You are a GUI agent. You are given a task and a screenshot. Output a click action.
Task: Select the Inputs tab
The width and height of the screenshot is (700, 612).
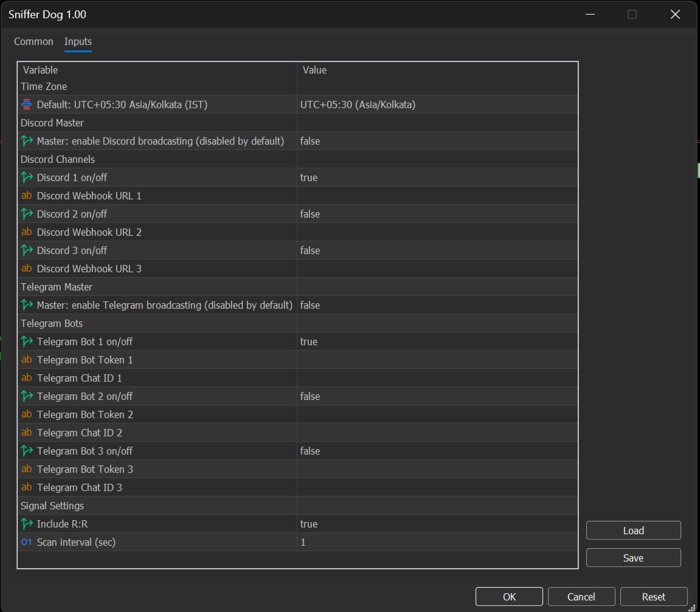78,41
